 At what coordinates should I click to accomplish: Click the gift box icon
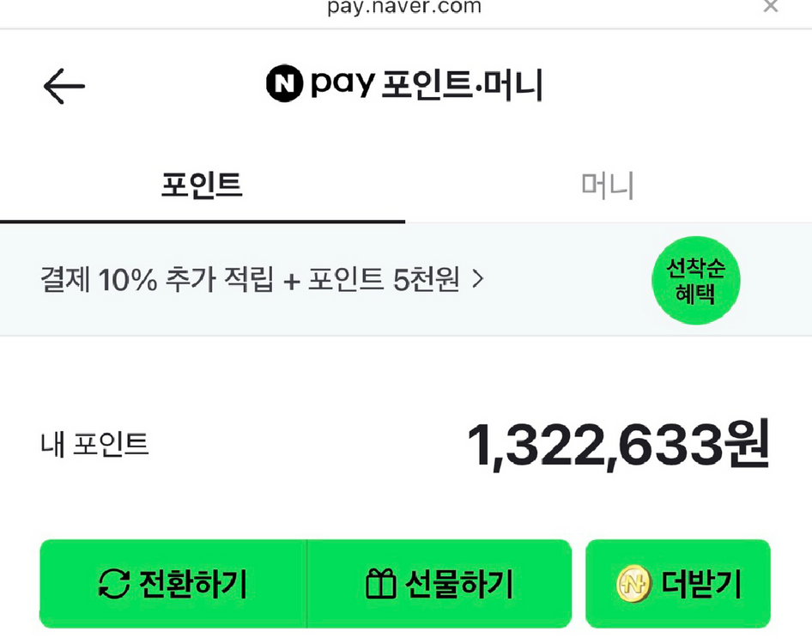point(380,585)
